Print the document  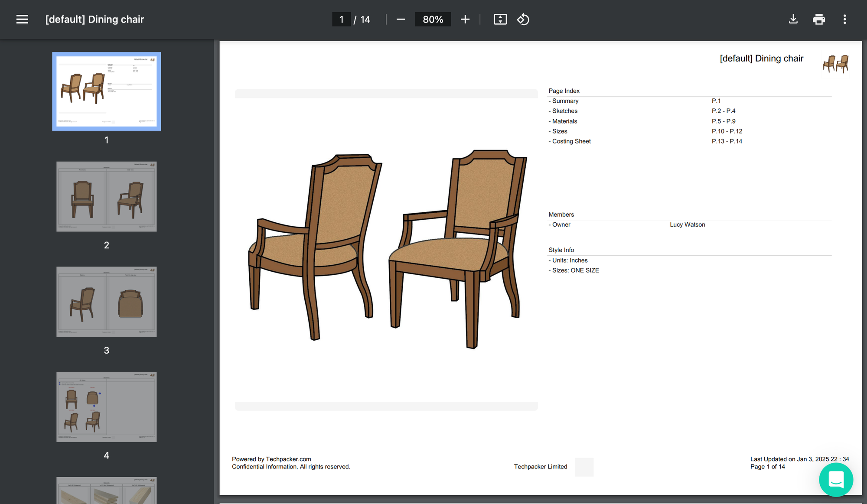coord(819,20)
